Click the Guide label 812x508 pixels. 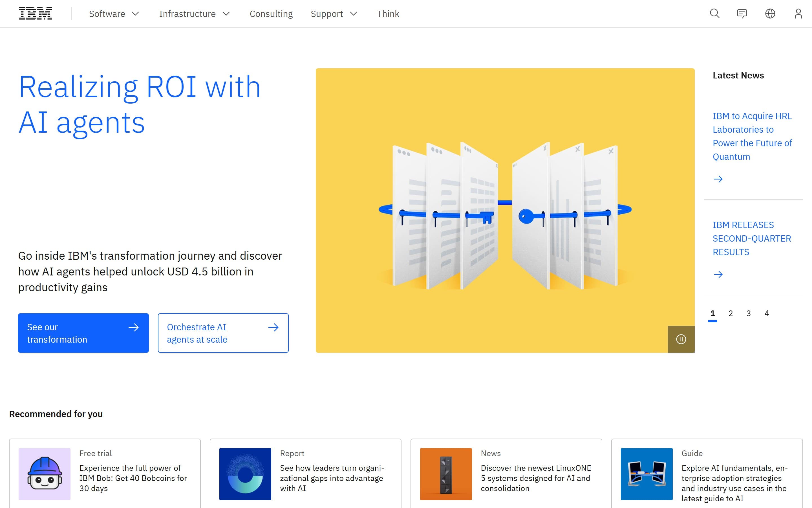(x=692, y=453)
